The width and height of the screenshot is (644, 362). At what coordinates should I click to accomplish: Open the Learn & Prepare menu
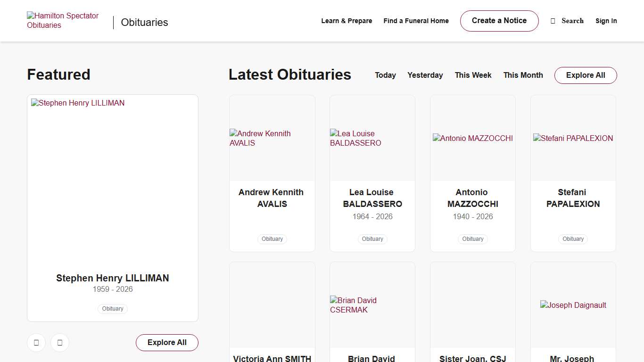tap(347, 21)
